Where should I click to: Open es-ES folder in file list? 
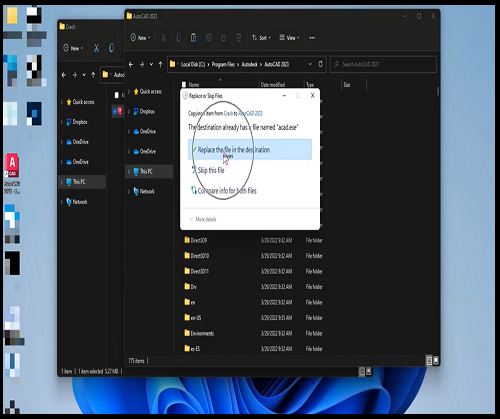coord(192,349)
